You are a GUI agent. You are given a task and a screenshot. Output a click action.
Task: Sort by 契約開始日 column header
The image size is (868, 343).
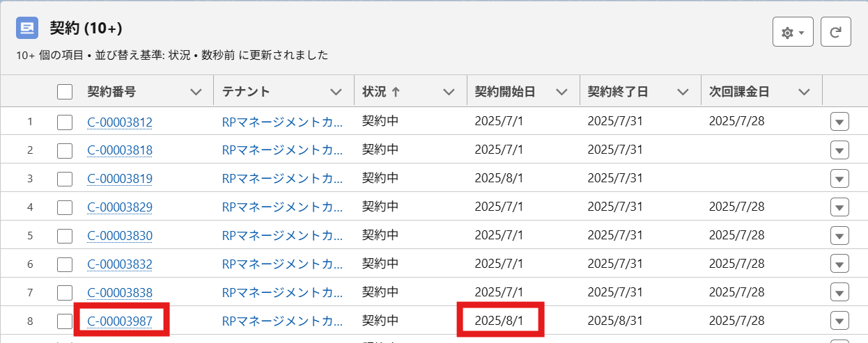[x=505, y=92]
